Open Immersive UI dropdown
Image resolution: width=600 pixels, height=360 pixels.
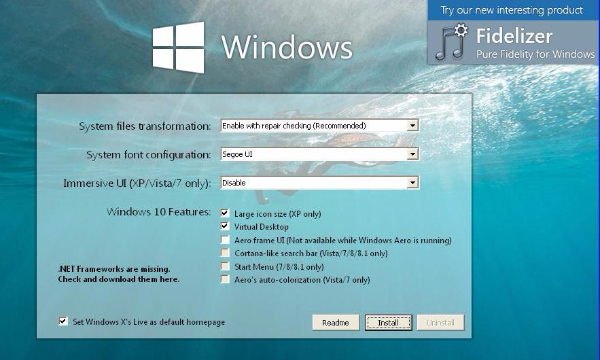click(x=320, y=183)
